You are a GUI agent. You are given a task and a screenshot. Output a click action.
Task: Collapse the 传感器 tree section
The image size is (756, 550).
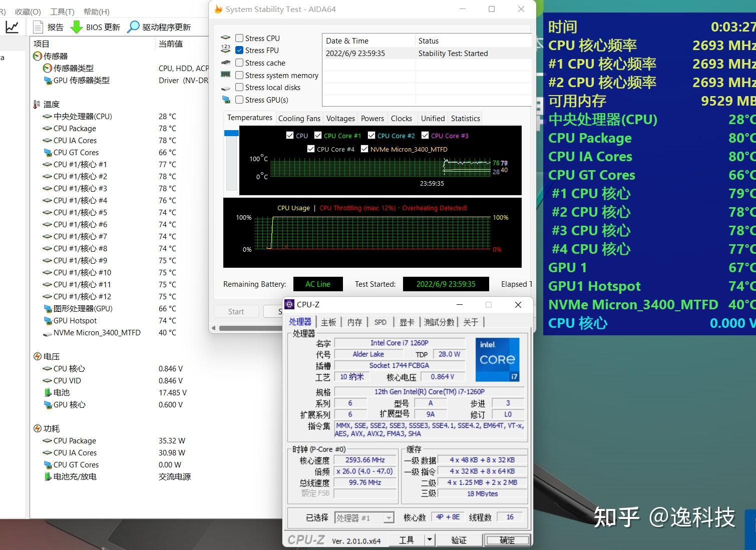click(37, 56)
